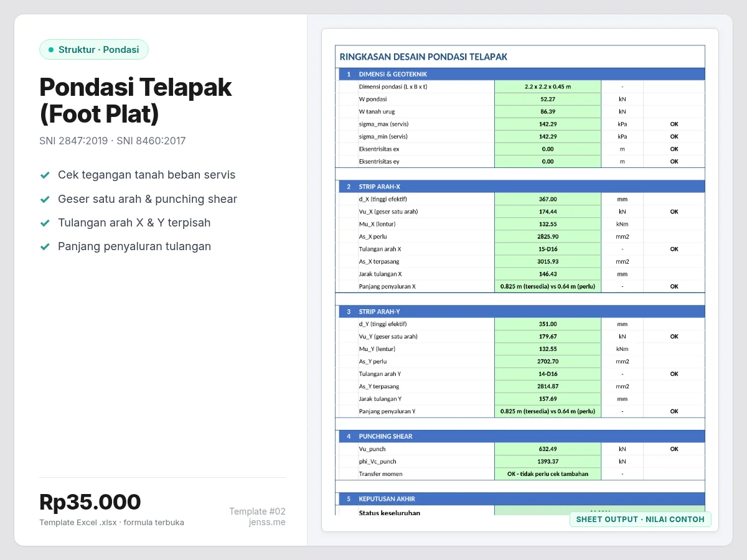Click checkmark beside Panjang penyaluran tulangan
The width and height of the screenshot is (747, 560).
click(x=45, y=246)
